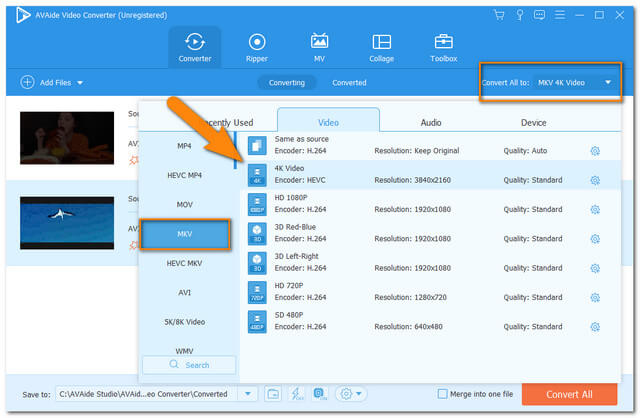
Task: Click Resolution: 1280x720 text
Action: point(410,298)
